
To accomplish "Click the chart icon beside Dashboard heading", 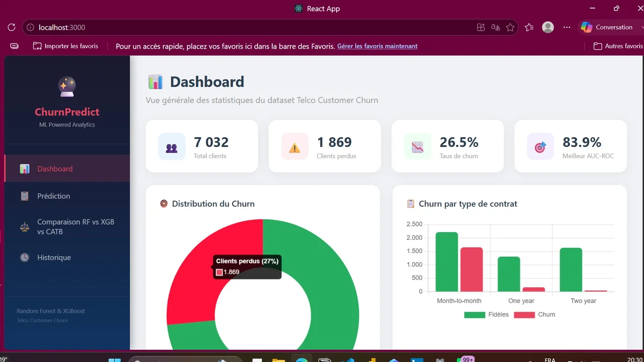I will (155, 82).
